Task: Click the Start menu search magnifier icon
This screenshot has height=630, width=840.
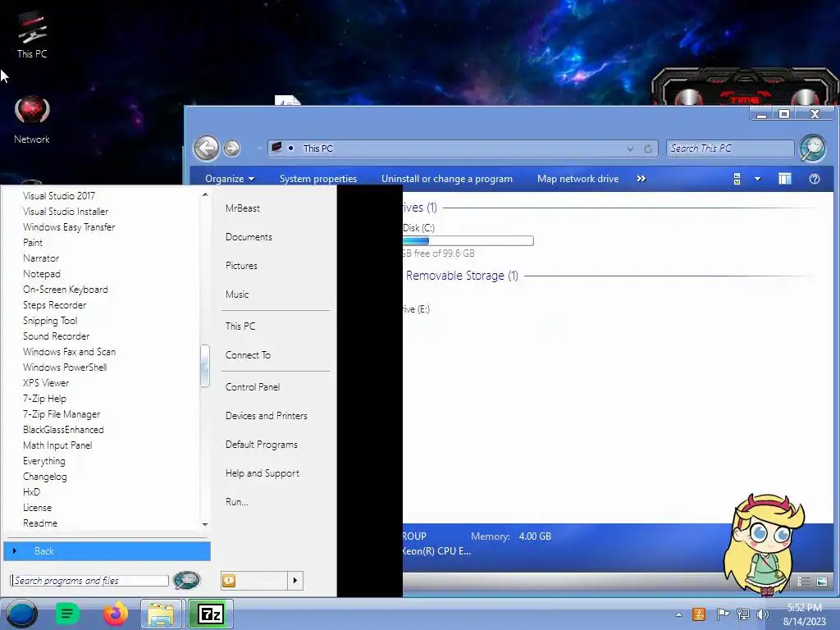Action: point(187,580)
